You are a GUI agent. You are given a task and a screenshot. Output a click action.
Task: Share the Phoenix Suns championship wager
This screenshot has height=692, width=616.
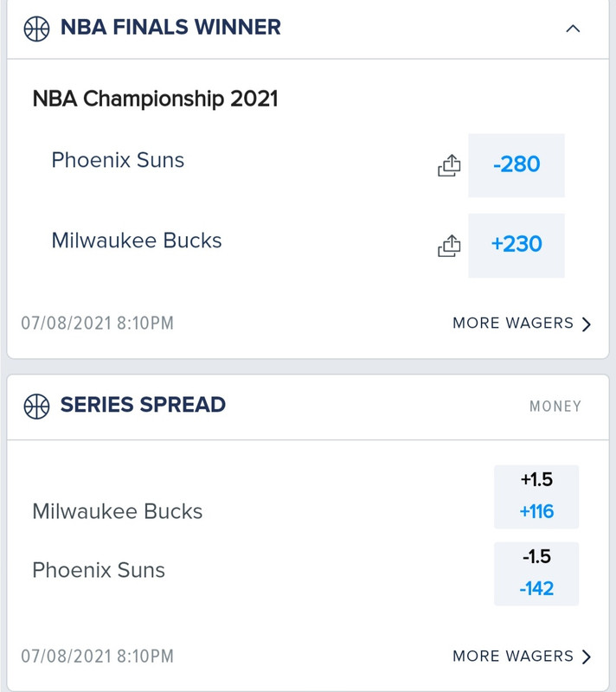click(x=449, y=165)
